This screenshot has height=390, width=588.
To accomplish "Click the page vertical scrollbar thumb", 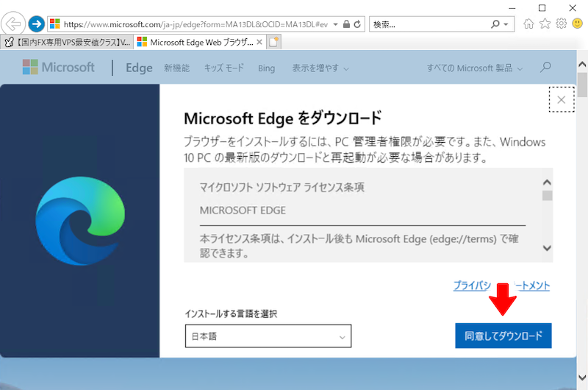I will pyautogui.click(x=582, y=85).
